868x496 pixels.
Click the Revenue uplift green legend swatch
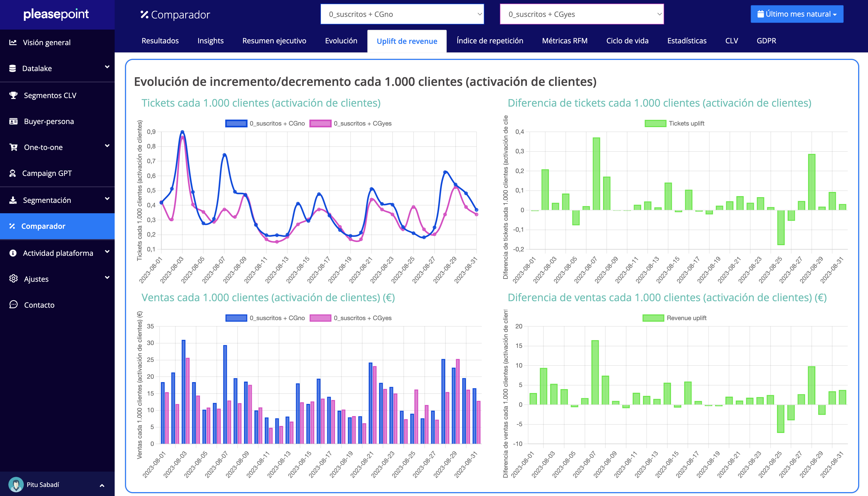coord(653,318)
